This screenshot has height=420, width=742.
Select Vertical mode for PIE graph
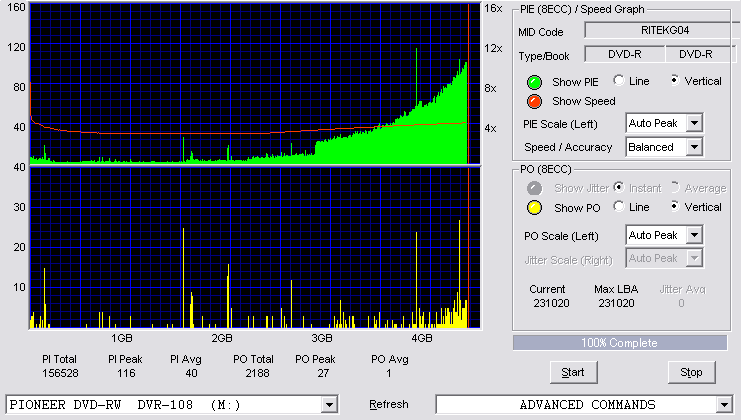point(674,80)
